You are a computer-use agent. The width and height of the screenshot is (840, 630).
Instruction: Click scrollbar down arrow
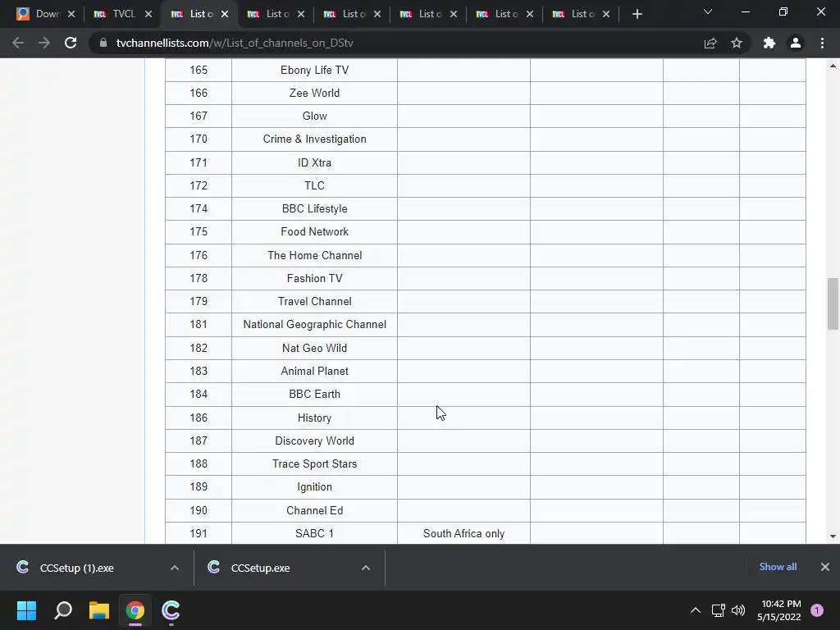[x=833, y=536]
